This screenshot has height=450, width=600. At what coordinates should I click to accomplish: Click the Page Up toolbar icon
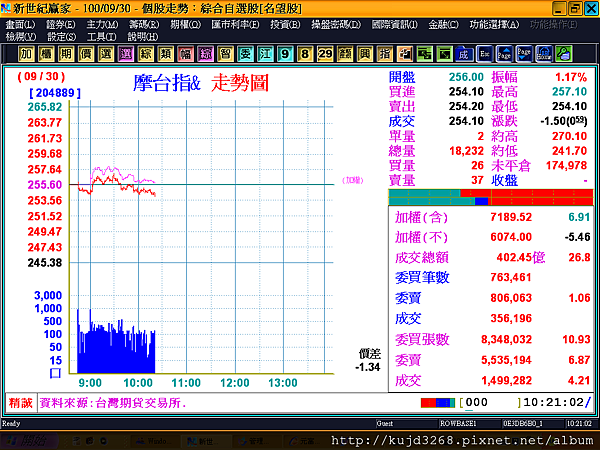point(504,54)
